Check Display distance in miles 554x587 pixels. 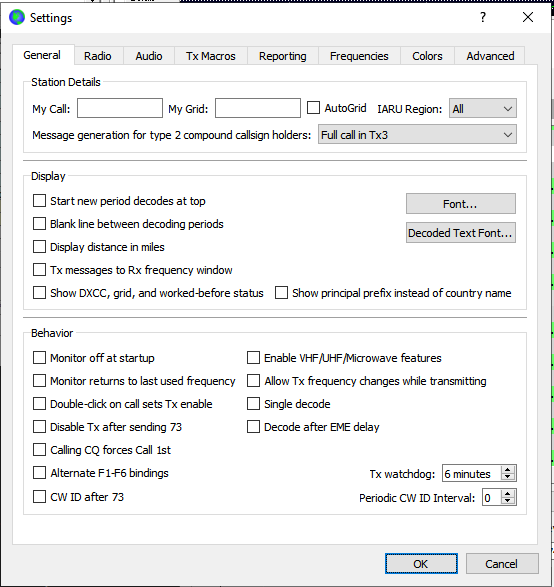tap(39, 247)
